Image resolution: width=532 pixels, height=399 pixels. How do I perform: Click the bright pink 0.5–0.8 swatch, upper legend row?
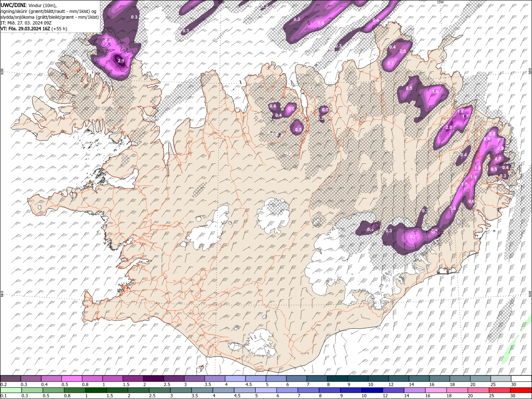72,379
